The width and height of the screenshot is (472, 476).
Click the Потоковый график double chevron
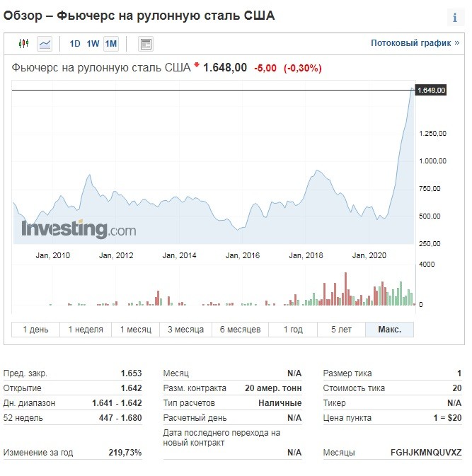pyautogui.click(x=457, y=43)
